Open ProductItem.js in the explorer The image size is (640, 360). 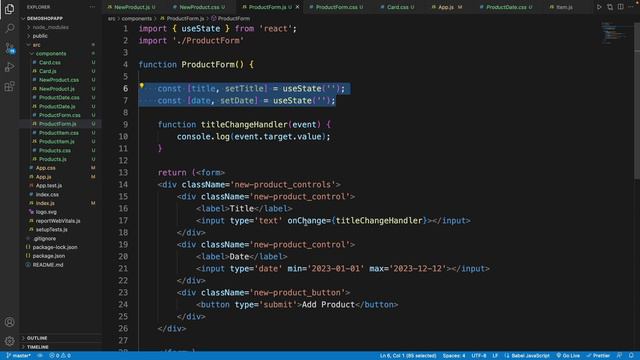(57, 141)
